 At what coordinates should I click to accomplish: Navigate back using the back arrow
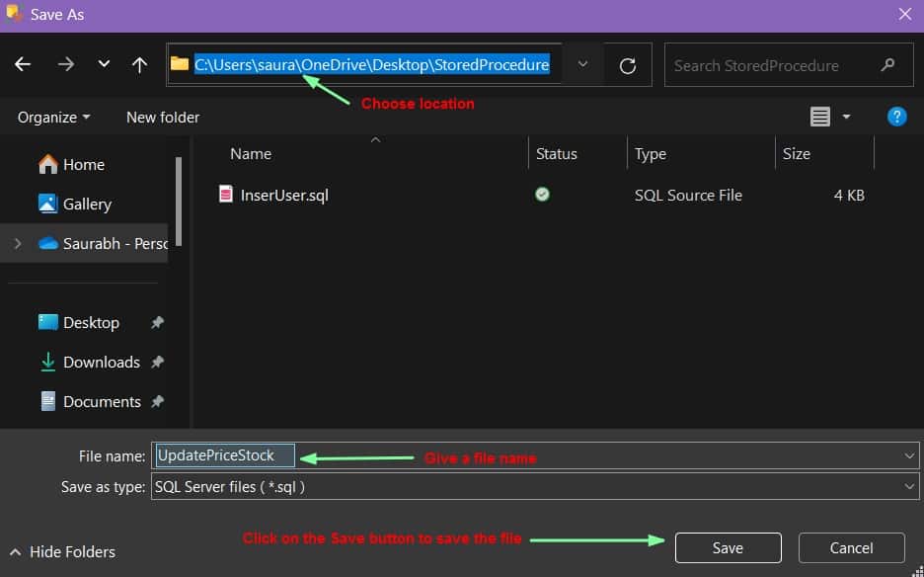(x=23, y=63)
